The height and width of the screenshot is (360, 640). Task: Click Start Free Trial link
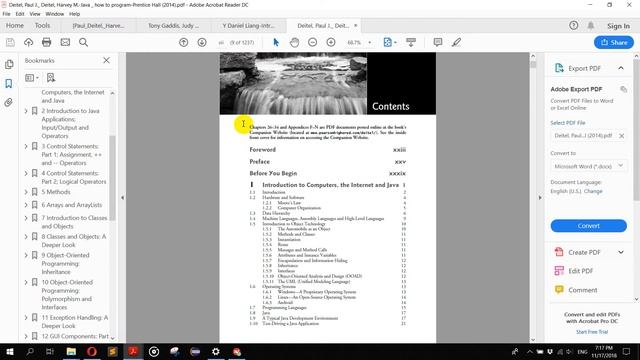coord(592,332)
